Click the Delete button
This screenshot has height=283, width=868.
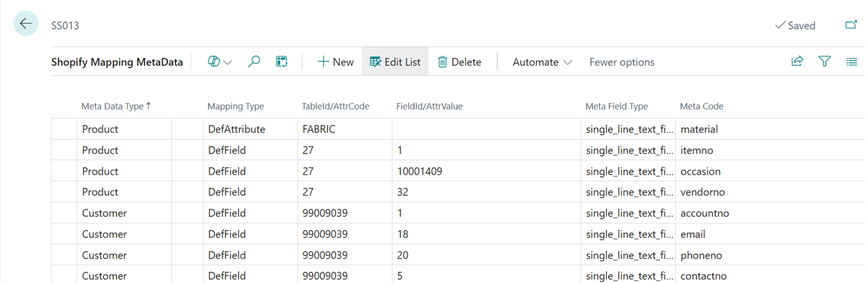pyautogui.click(x=459, y=62)
